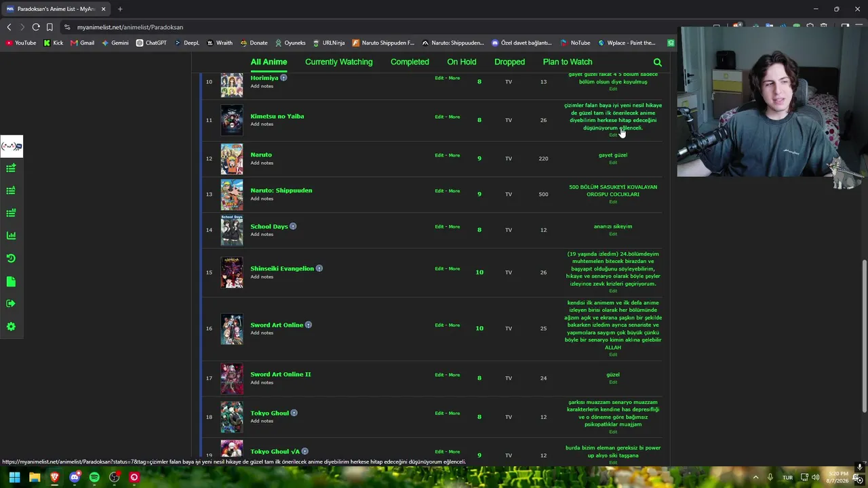Viewport: 868px width, 488px height.
Task: Switch to the Completed tab
Action: (410, 62)
